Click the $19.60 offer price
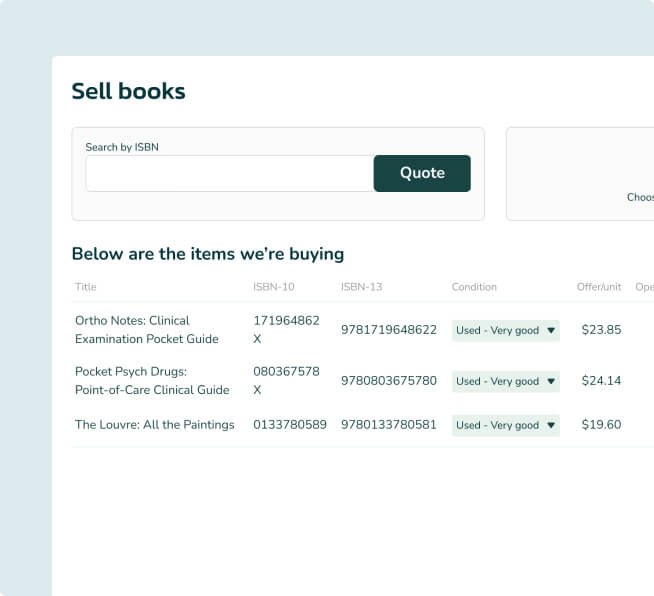 tap(601, 425)
